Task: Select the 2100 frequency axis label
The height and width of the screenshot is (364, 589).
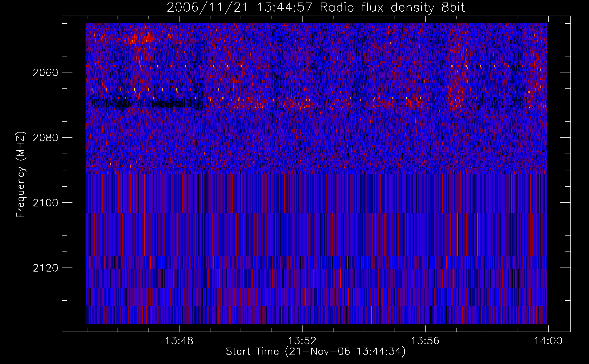Action: 46,203
